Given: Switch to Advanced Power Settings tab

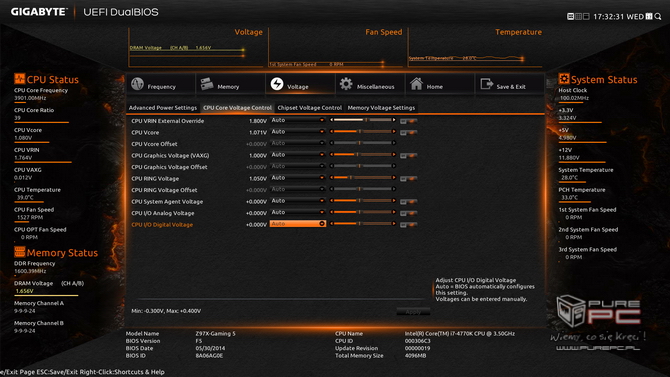Looking at the screenshot, I should click(x=163, y=108).
